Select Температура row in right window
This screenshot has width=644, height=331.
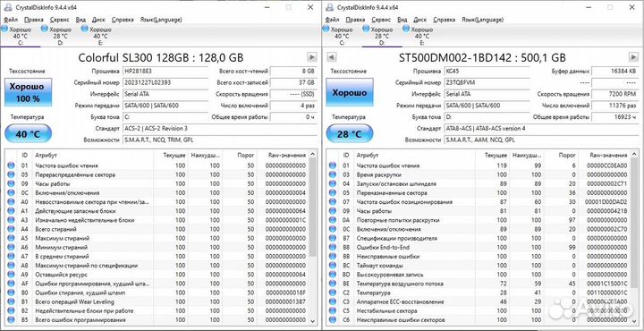tap(479, 293)
